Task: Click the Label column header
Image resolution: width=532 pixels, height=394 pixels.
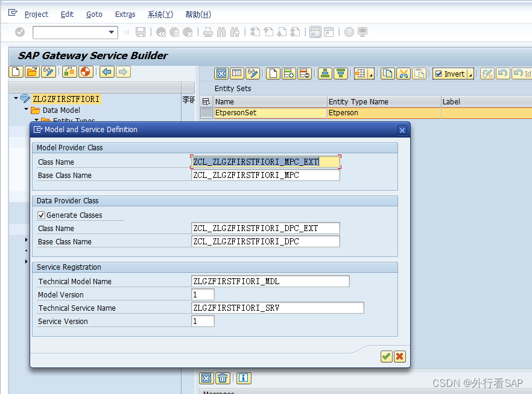Action: (487, 102)
